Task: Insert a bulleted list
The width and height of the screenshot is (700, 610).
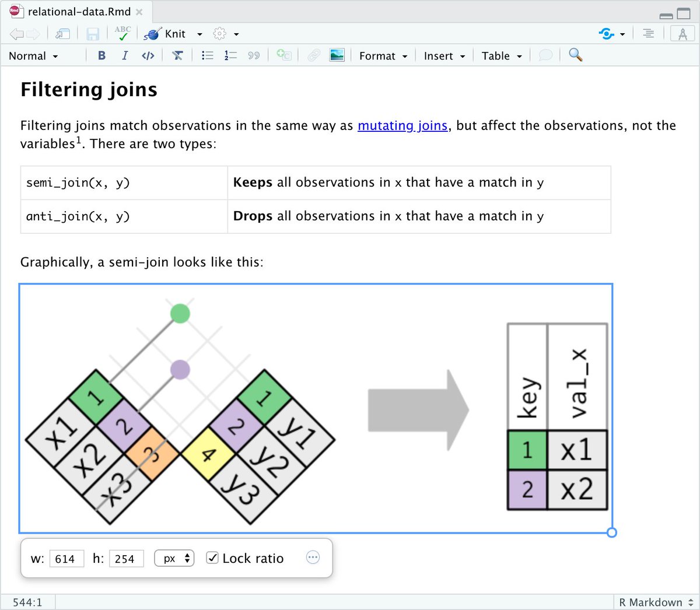Action: [208, 55]
